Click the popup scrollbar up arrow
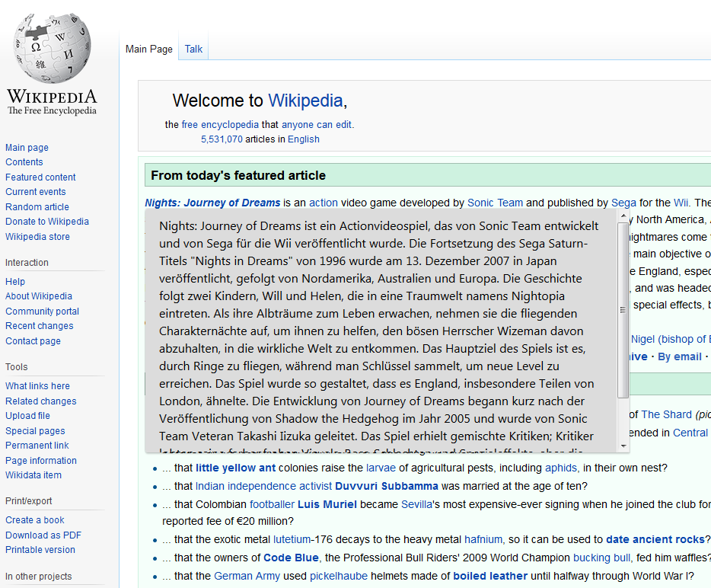Screen dimensions: 711x588 (623, 217)
